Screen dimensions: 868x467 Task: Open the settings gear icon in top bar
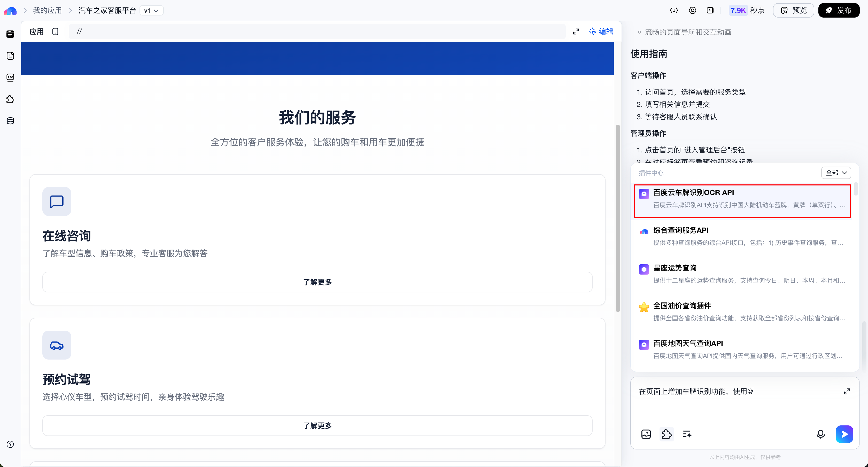tap(693, 10)
